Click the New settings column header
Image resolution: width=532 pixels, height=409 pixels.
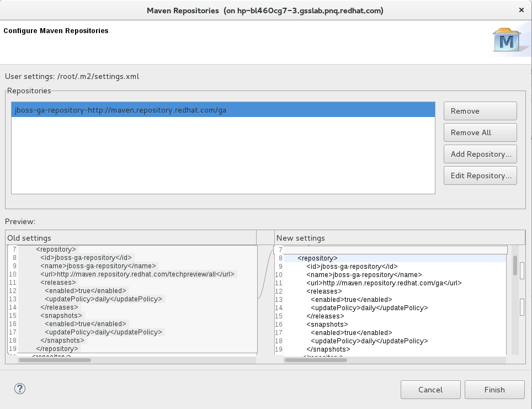pyautogui.click(x=301, y=238)
